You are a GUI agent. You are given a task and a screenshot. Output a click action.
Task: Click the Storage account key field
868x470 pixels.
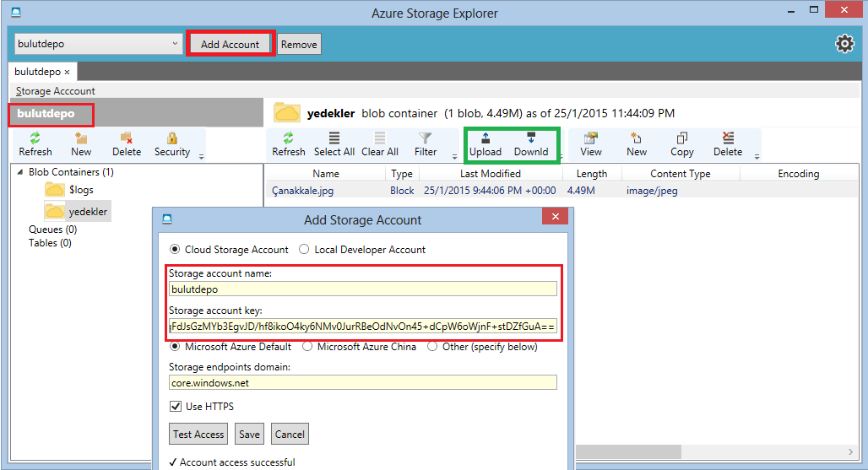[x=362, y=327]
